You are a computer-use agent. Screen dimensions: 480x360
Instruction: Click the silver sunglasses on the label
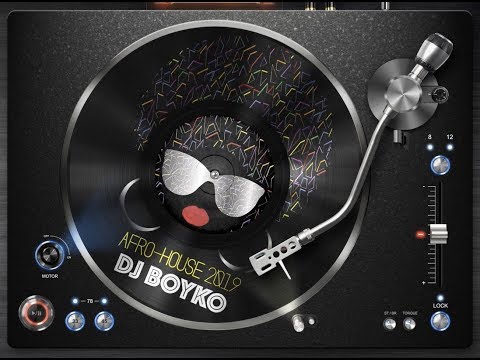point(213,182)
